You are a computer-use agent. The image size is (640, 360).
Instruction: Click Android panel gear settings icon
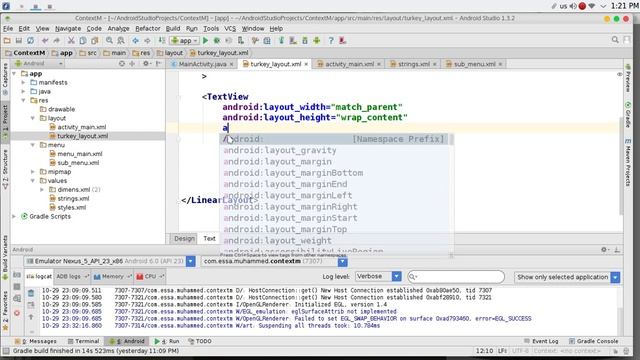pos(604,249)
